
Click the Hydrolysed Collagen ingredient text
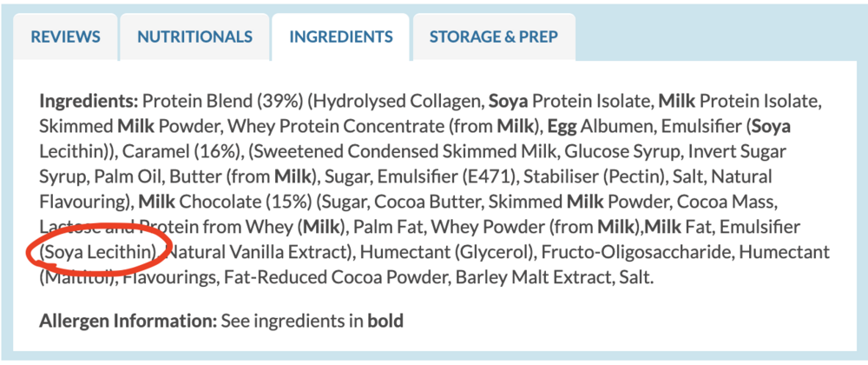tap(396, 102)
